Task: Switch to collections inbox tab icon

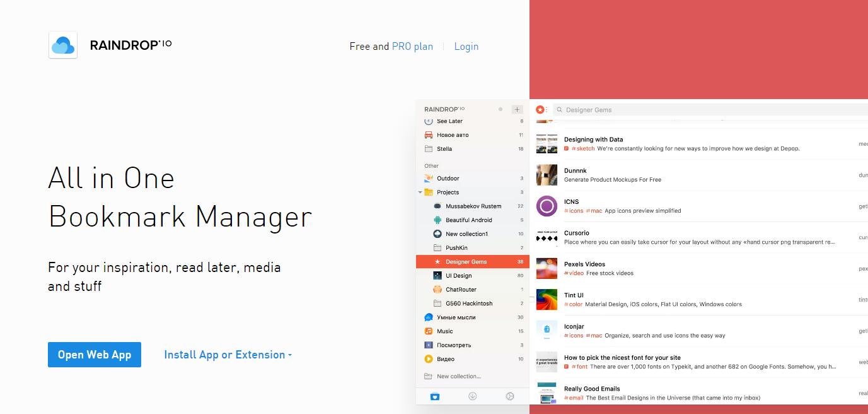Action: click(434, 396)
